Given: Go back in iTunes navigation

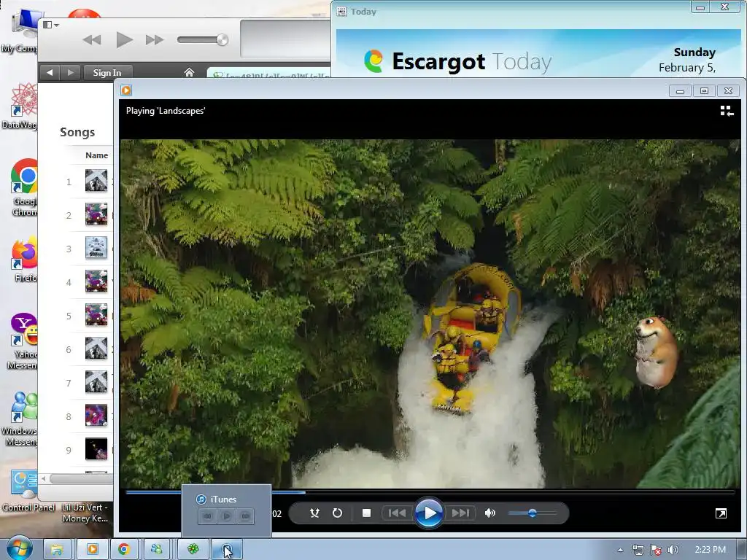Looking at the screenshot, I should point(50,72).
